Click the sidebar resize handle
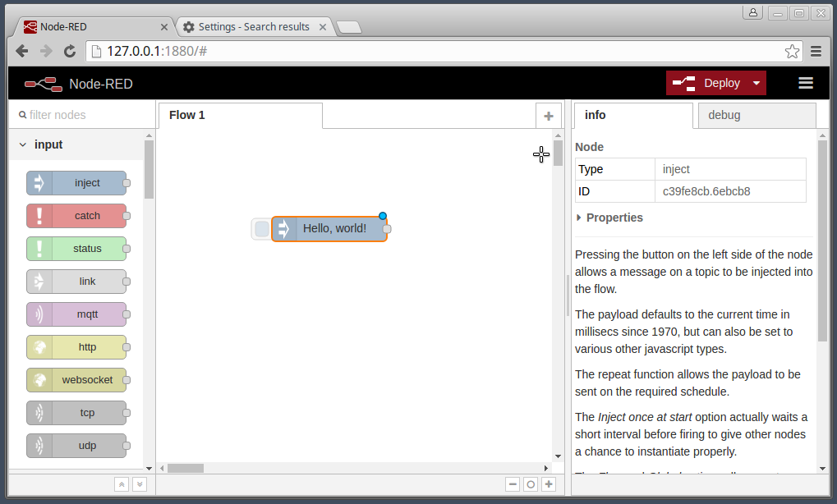 tap(568, 296)
